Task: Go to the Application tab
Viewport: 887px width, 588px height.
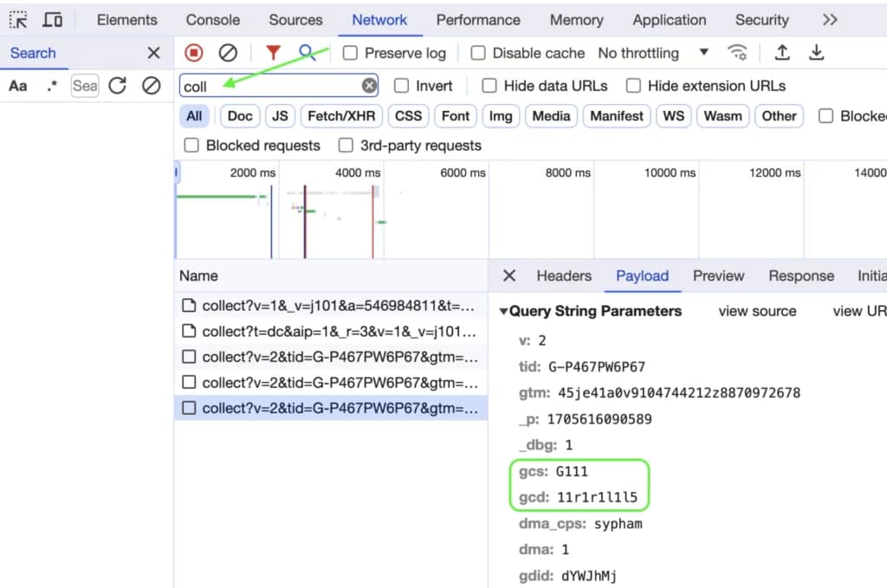Action: point(670,20)
